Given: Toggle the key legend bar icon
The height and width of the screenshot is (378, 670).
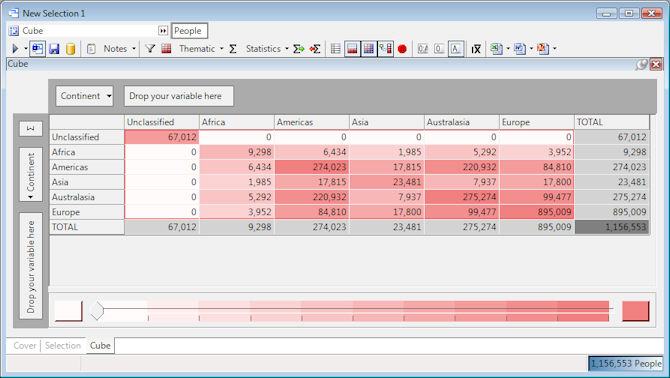Looking at the screenshot, I should click(385, 49).
